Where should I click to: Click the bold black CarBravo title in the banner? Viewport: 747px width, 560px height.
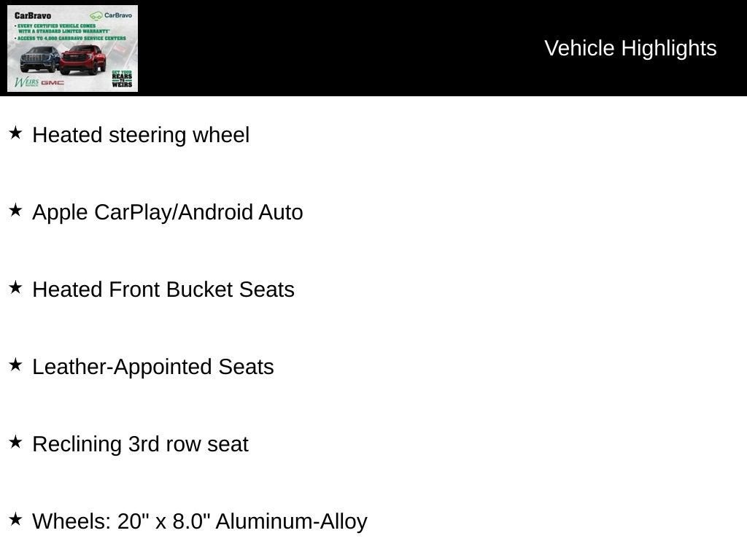[33, 15]
